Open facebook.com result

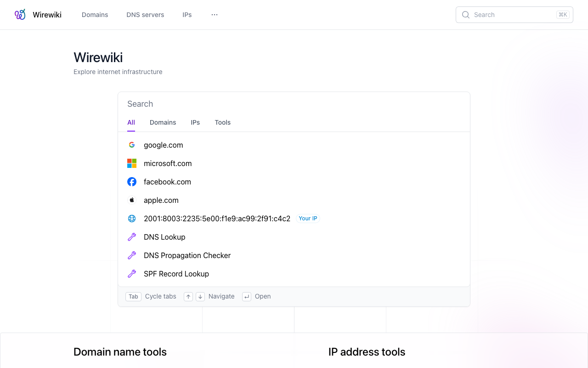pos(294,182)
